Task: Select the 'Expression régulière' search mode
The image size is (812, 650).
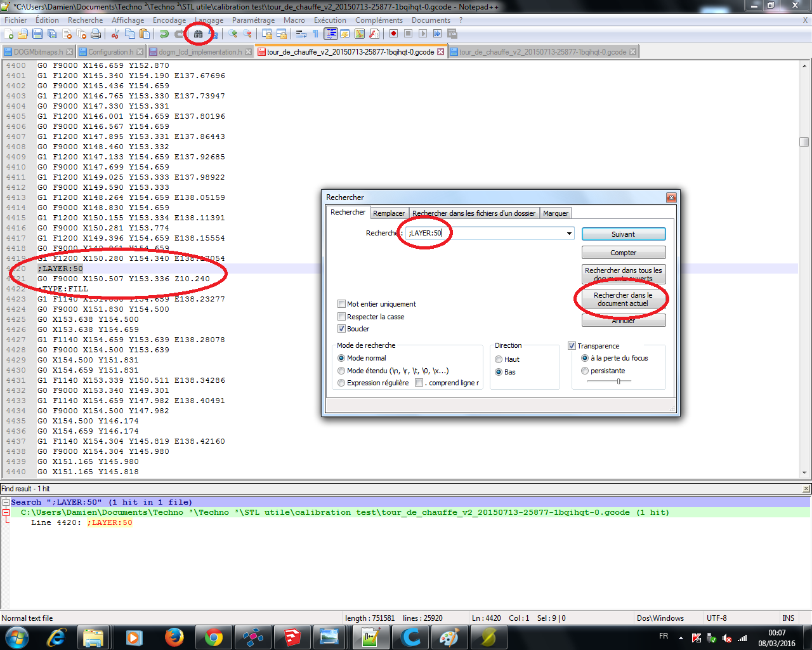Action: [x=342, y=383]
